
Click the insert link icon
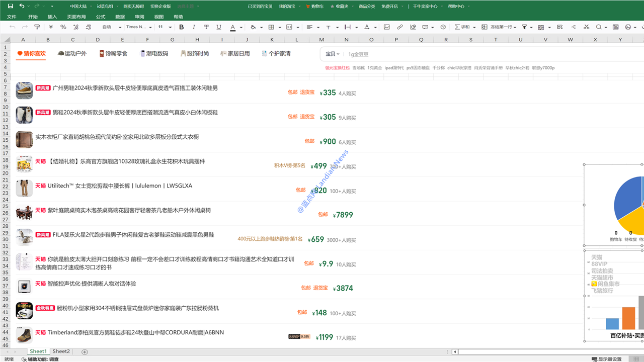pyautogui.click(x=400, y=27)
